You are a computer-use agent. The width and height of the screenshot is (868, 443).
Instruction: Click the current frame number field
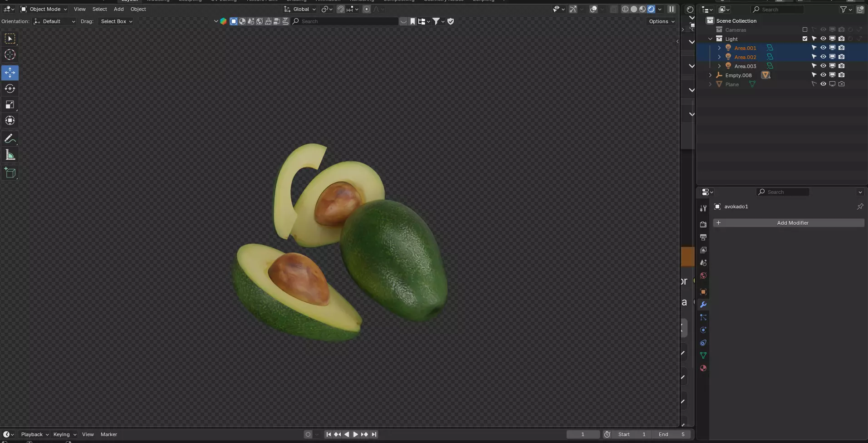coord(583,434)
